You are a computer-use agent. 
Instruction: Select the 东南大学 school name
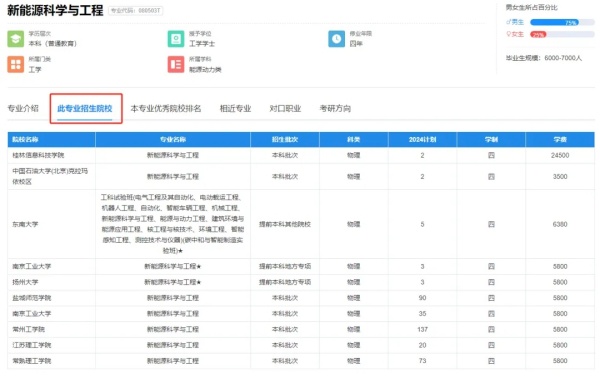25,224
